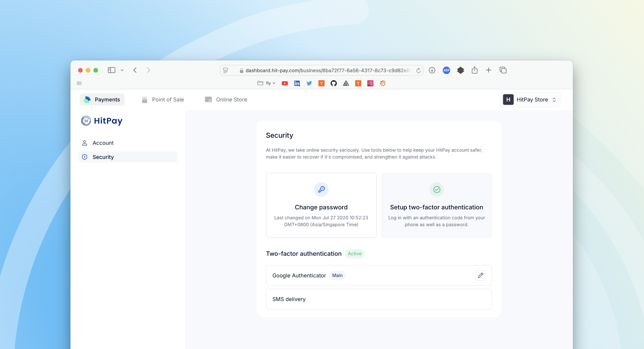Open the Change password card
This screenshot has height=349, width=644.
point(321,205)
